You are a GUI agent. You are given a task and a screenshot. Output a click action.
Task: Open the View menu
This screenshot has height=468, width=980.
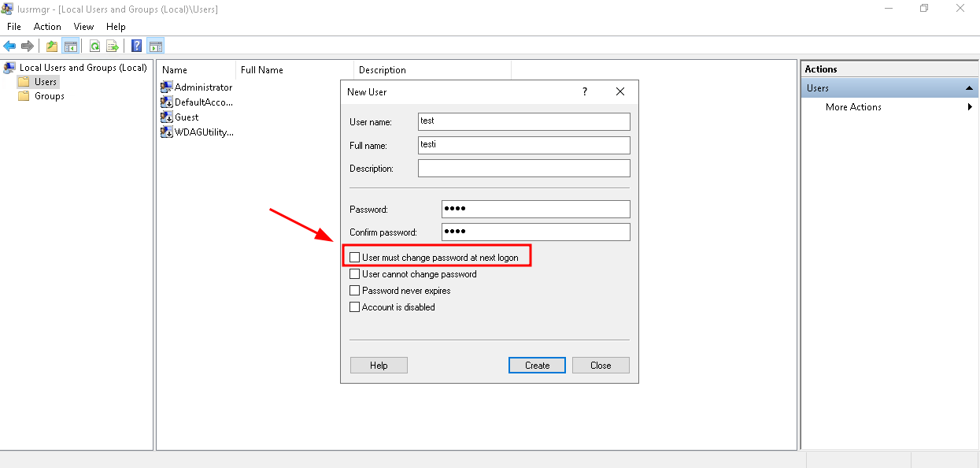coord(83,27)
